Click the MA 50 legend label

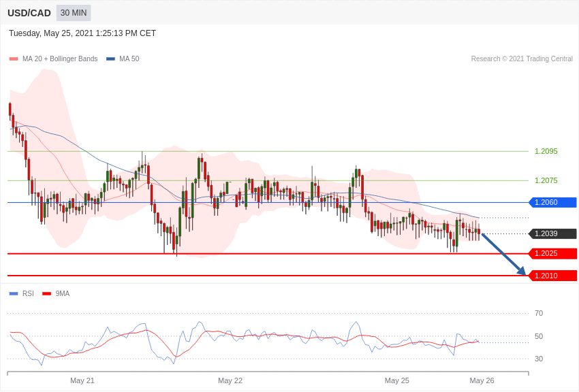(x=129, y=59)
